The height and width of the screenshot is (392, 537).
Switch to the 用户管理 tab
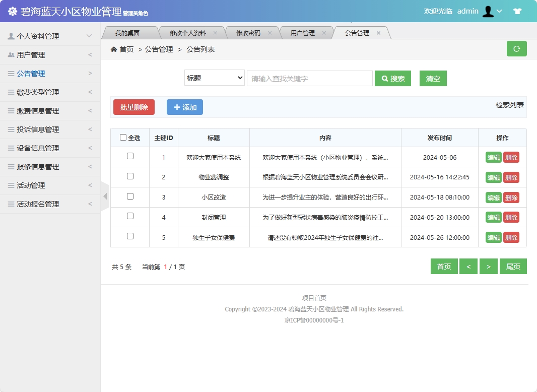click(x=303, y=32)
